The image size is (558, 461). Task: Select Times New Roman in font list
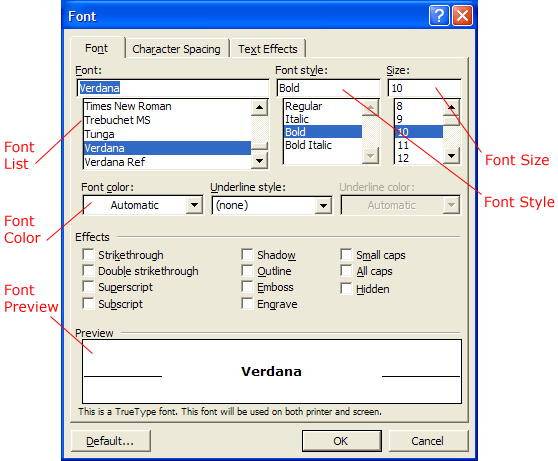point(167,106)
